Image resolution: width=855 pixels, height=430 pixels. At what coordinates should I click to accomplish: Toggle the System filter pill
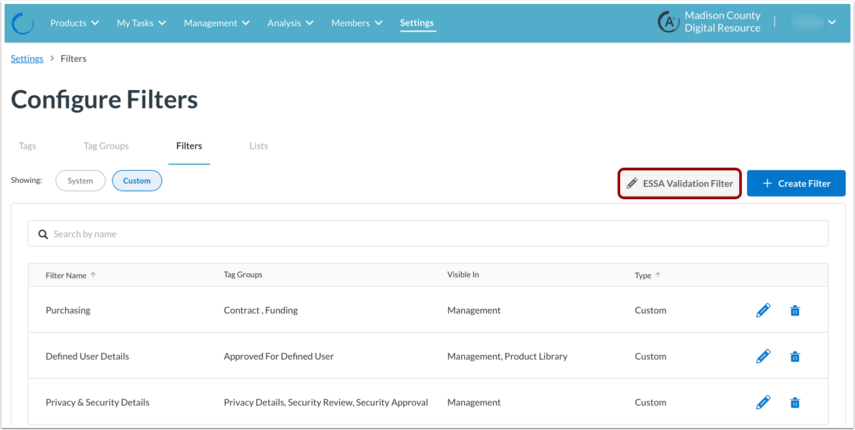coord(80,181)
